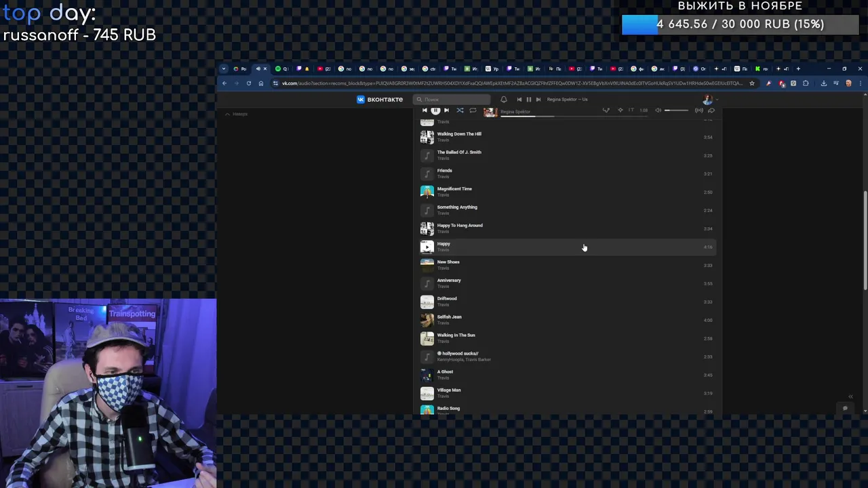Open browser extensions puzzle icon
The width and height of the screenshot is (868, 488).
(806, 83)
